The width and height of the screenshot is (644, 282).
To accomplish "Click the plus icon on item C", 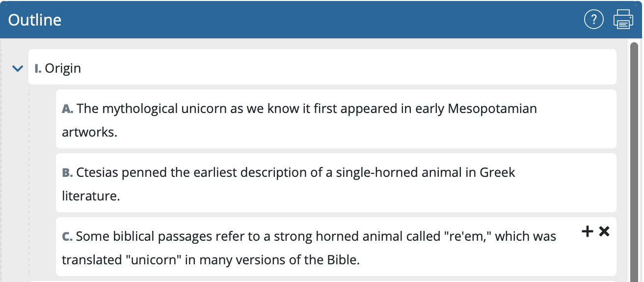I will click(587, 231).
